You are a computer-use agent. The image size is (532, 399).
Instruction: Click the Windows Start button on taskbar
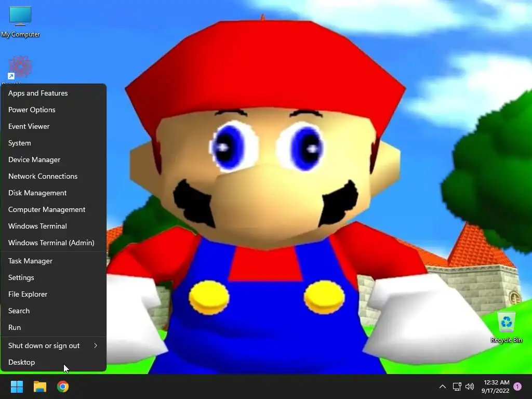coord(17,387)
